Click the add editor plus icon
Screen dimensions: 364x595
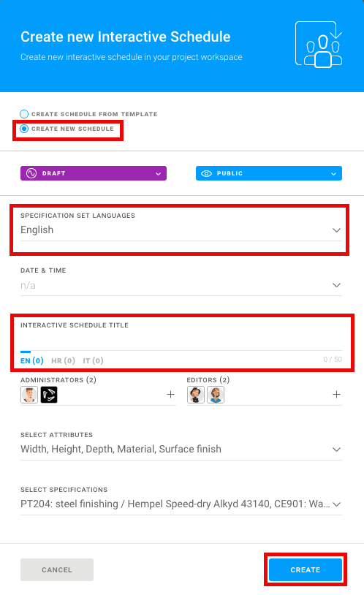click(x=336, y=395)
